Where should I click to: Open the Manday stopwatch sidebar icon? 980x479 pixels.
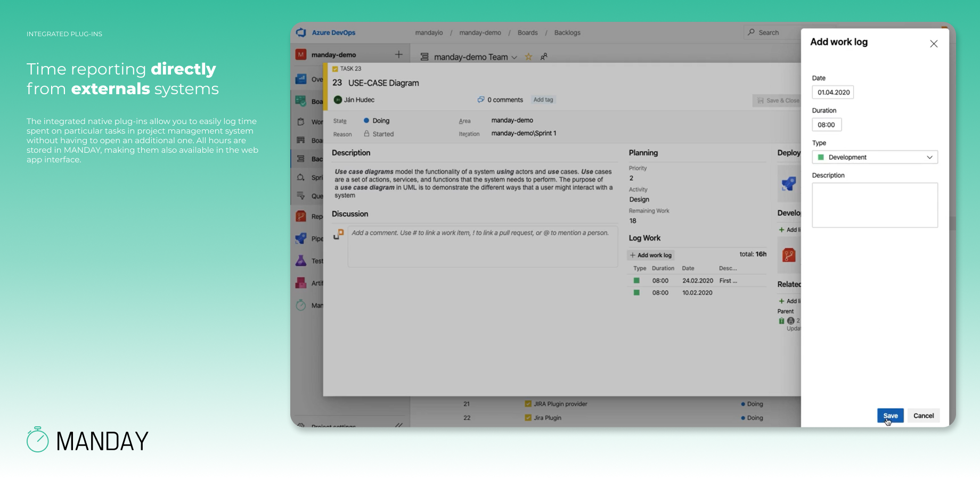301,305
